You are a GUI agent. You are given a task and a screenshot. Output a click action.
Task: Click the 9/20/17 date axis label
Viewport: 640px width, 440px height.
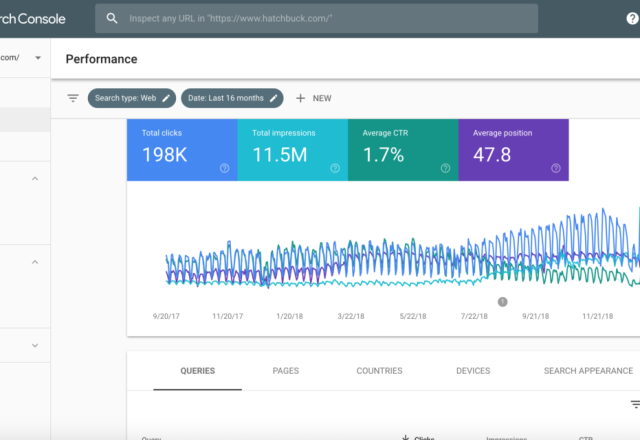coord(166,316)
